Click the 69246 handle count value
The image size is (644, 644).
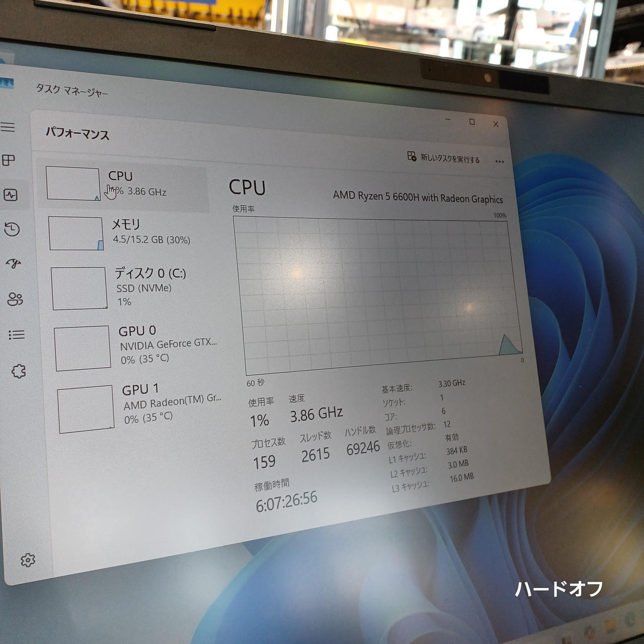[363, 448]
